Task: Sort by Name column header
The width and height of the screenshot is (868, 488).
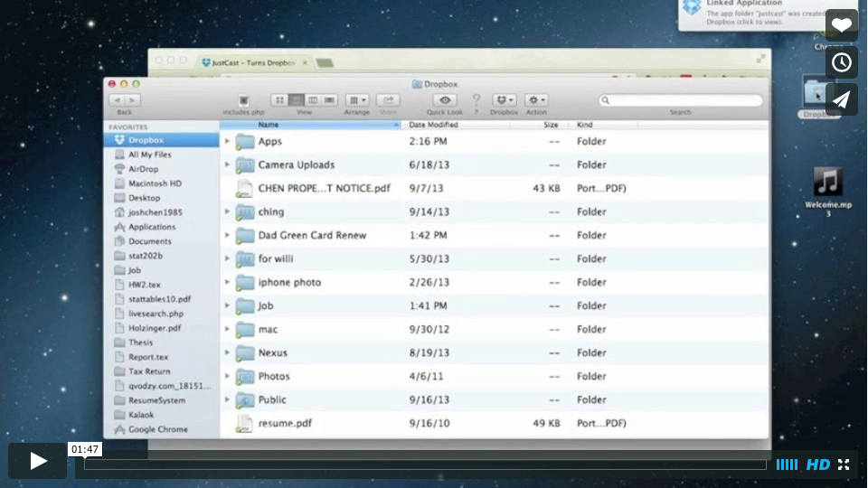Action: tap(310, 125)
